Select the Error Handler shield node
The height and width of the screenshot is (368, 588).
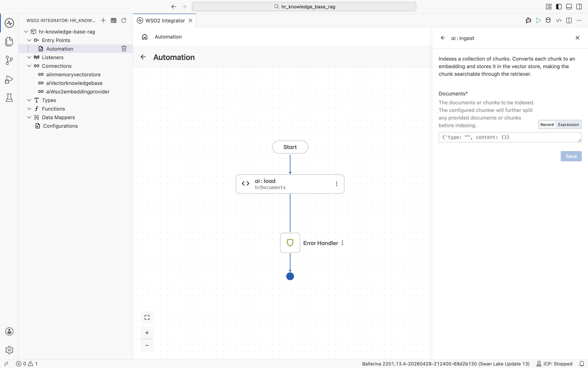point(290,243)
